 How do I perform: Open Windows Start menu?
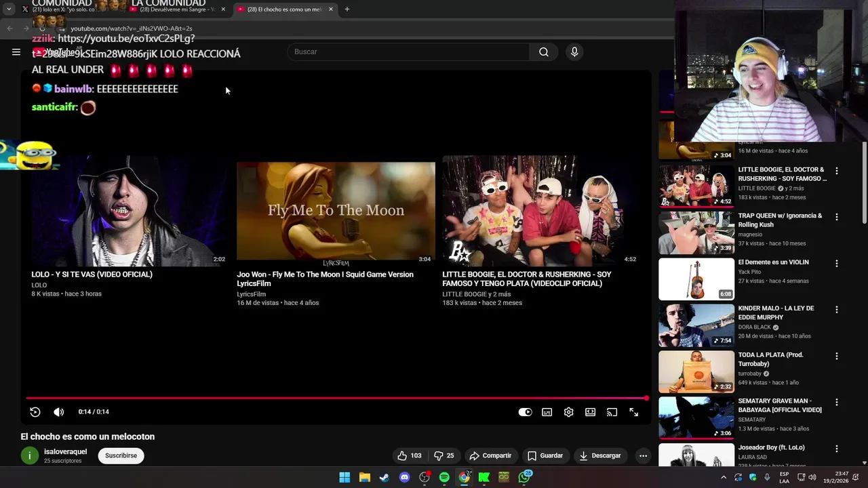(344, 477)
